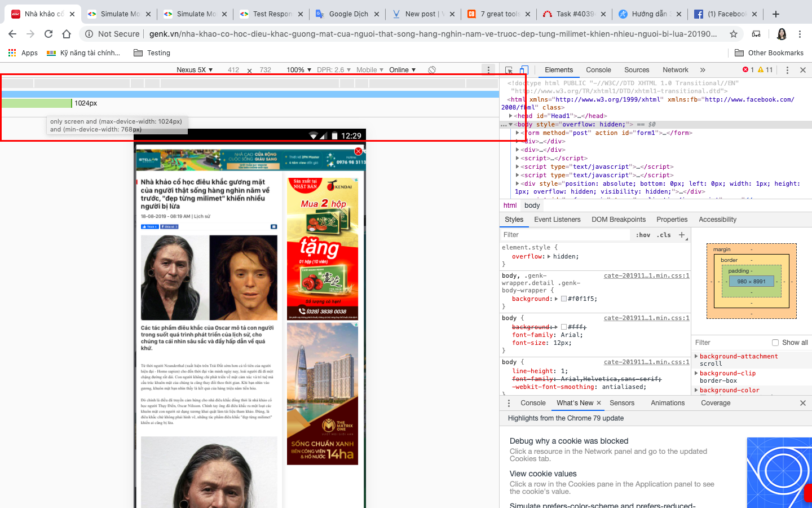View site info next to Not Secure

pos(89,34)
